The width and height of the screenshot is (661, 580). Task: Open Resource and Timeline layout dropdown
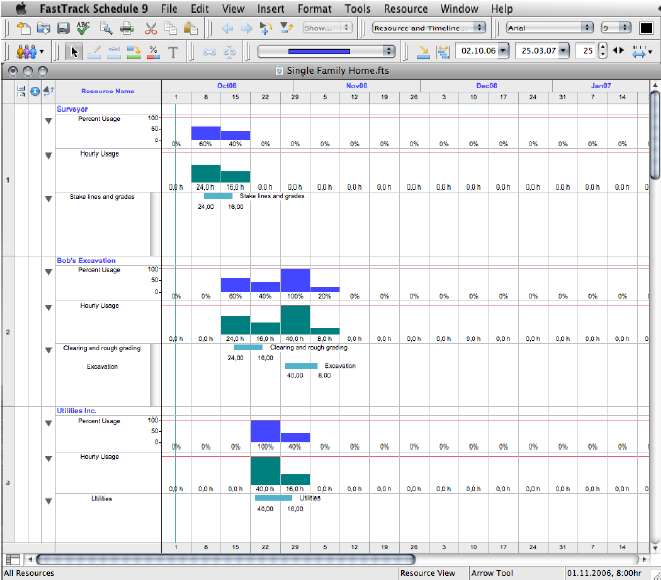click(x=429, y=28)
